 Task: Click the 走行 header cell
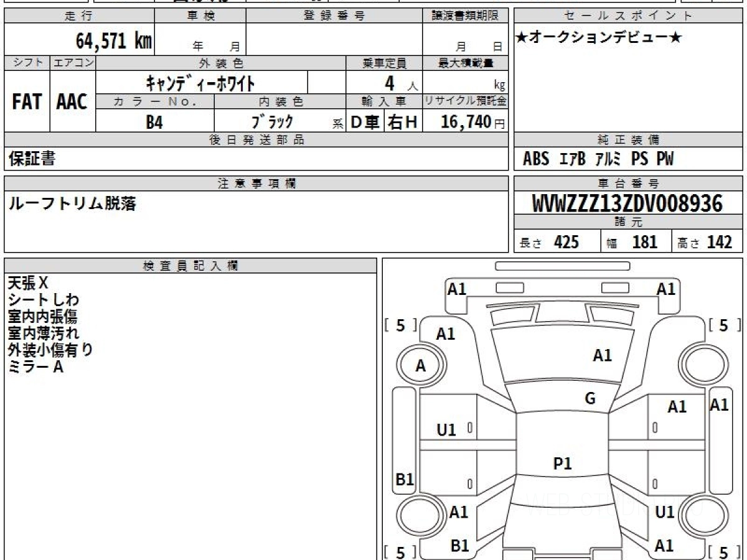tap(79, 16)
